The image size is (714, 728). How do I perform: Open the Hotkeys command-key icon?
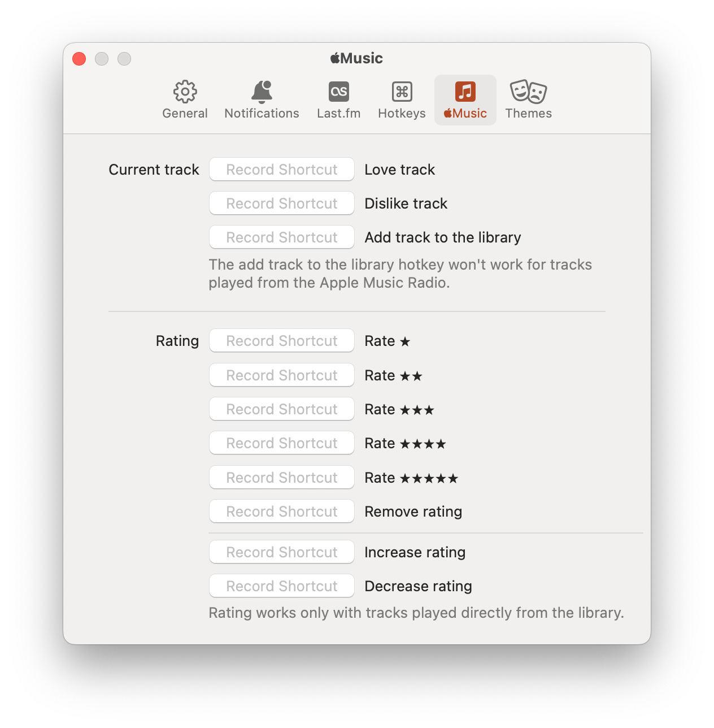[402, 92]
